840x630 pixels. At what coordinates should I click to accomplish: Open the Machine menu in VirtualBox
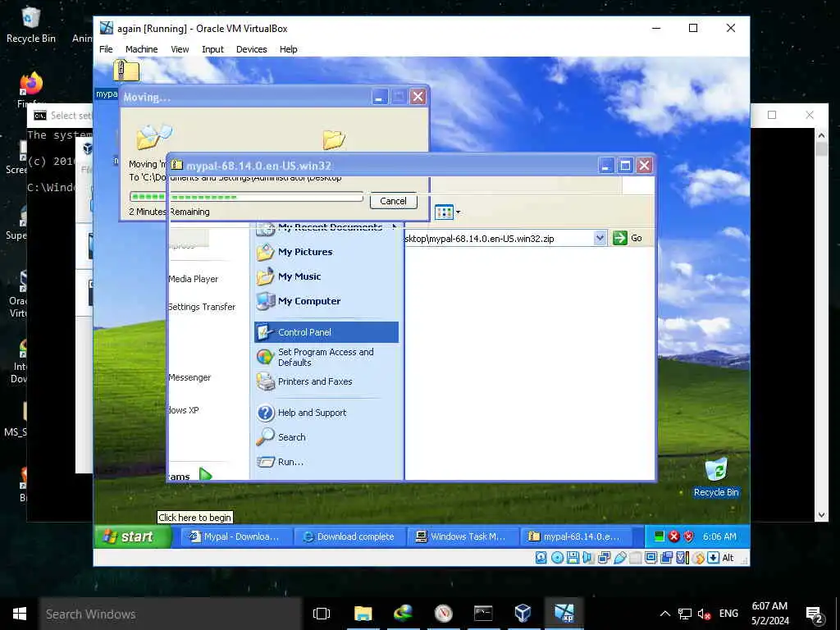click(141, 49)
